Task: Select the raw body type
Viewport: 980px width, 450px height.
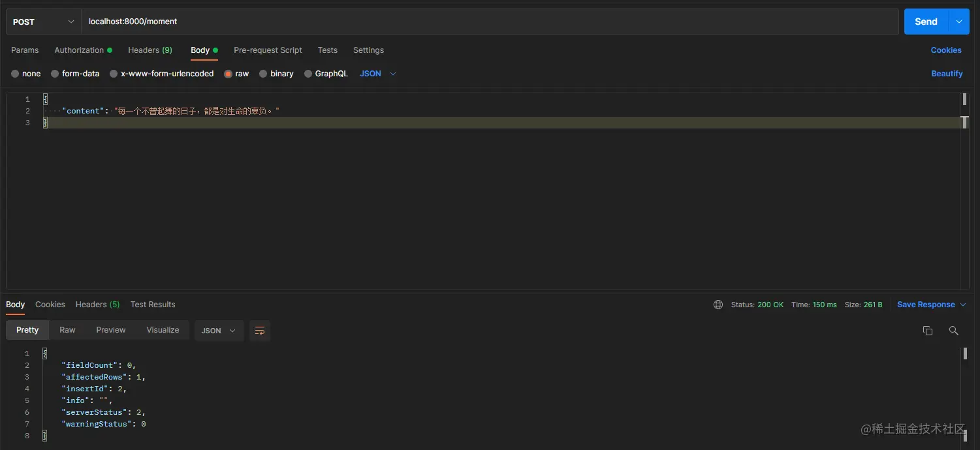Action: point(236,74)
